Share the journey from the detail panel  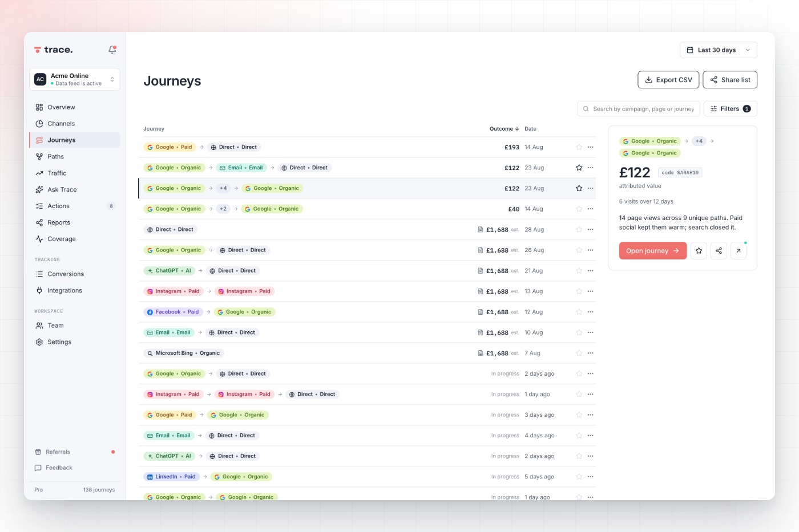click(x=719, y=251)
